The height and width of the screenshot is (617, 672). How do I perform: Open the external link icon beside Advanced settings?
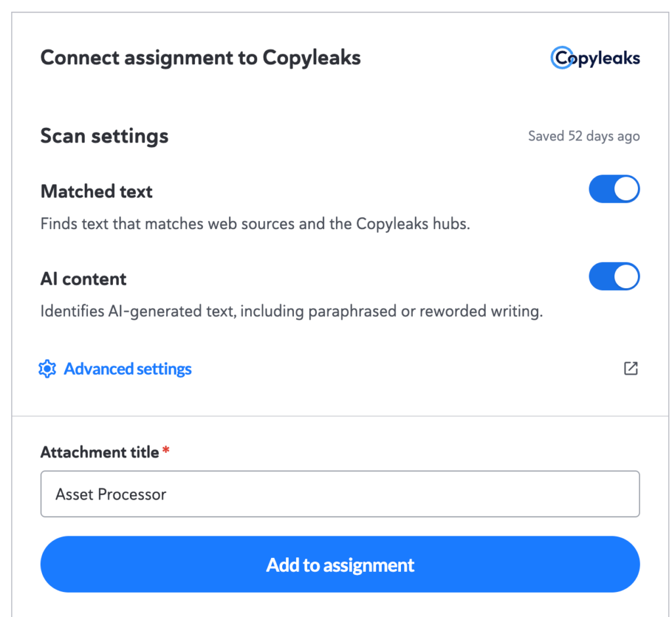click(x=631, y=368)
